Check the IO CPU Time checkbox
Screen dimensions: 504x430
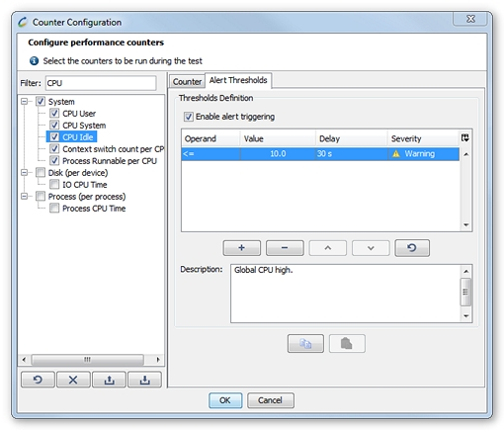tap(54, 185)
